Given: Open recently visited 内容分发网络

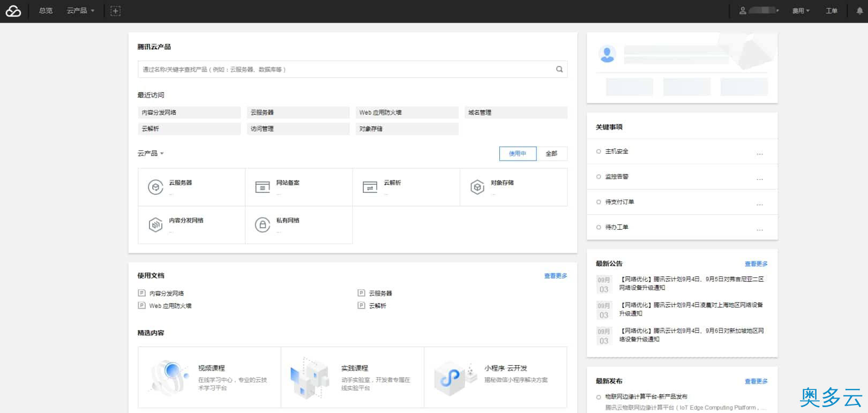Looking at the screenshot, I should (189, 112).
